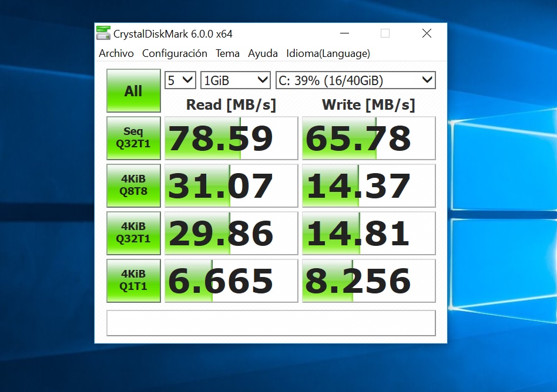Click the empty comment field at bottom
Viewport: 557px width, 392px height.
pos(270,323)
